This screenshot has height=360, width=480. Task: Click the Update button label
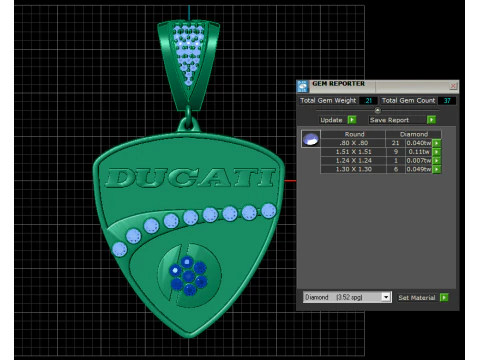pyautogui.click(x=331, y=120)
